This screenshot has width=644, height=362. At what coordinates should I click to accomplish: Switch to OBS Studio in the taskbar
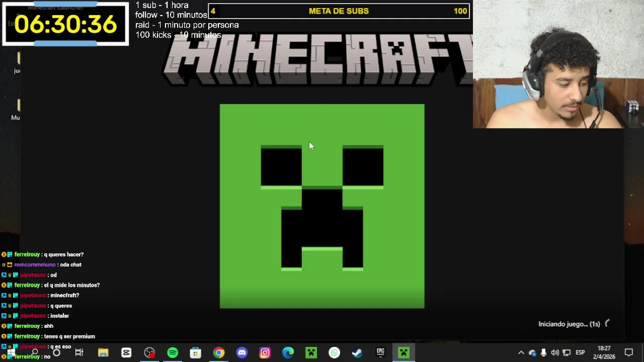pos(149,352)
